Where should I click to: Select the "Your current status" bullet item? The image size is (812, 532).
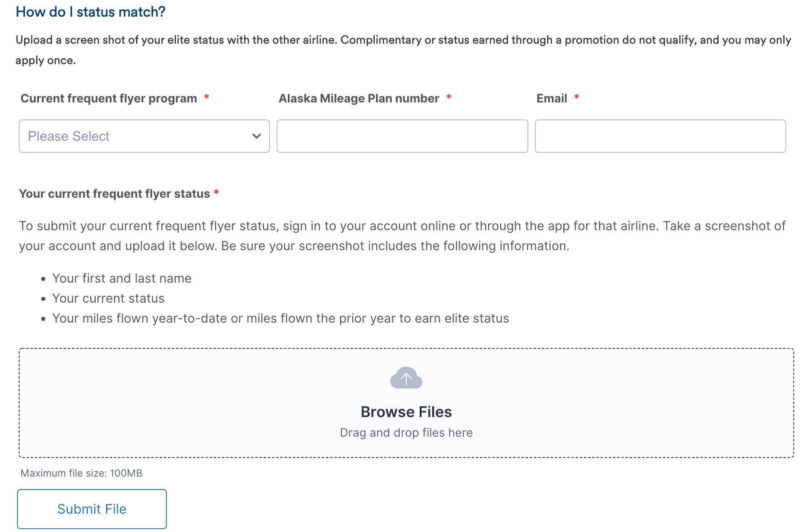pos(108,298)
